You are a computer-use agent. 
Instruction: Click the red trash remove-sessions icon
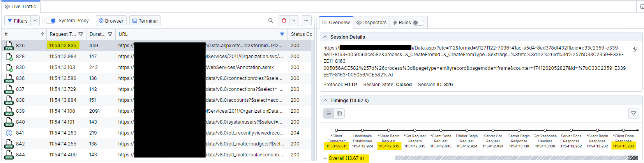point(284,21)
